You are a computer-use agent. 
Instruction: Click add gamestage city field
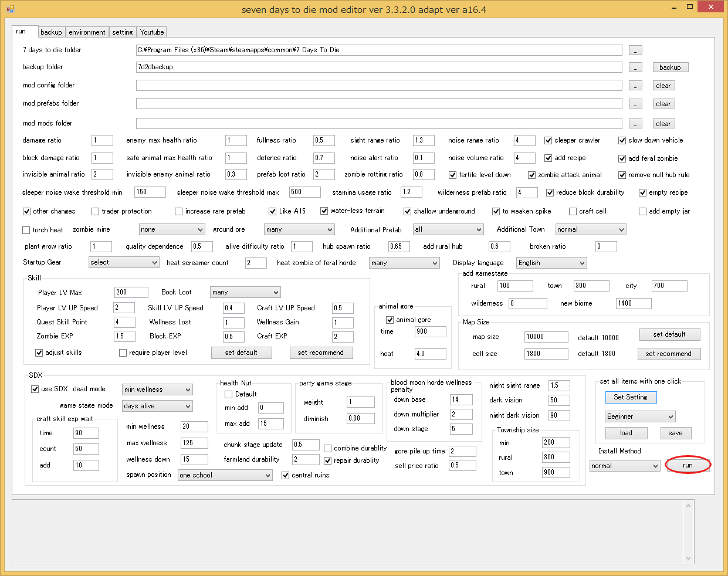[x=669, y=286]
